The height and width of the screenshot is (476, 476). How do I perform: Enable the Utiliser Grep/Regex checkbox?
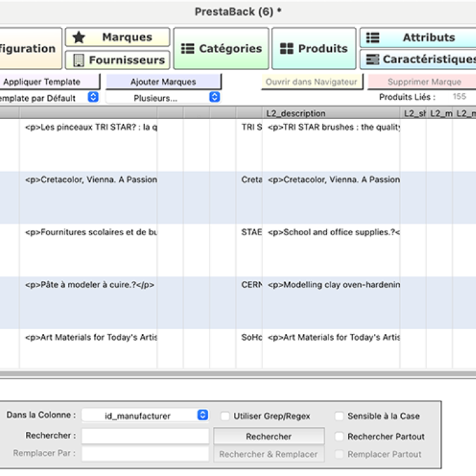tap(225, 416)
